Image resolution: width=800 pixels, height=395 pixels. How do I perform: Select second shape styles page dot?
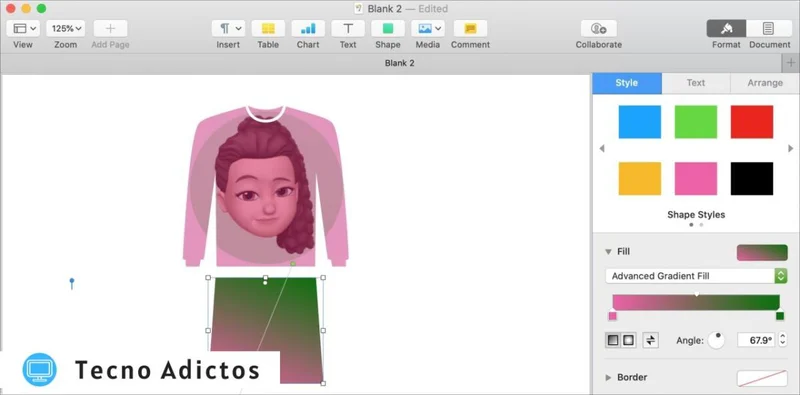click(701, 225)
